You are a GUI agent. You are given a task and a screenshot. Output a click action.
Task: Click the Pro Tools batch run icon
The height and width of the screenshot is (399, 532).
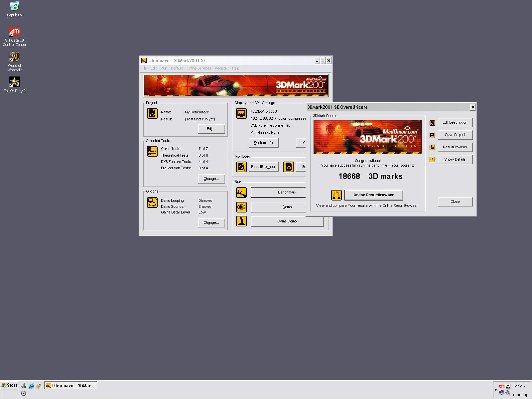coord(288,167)
